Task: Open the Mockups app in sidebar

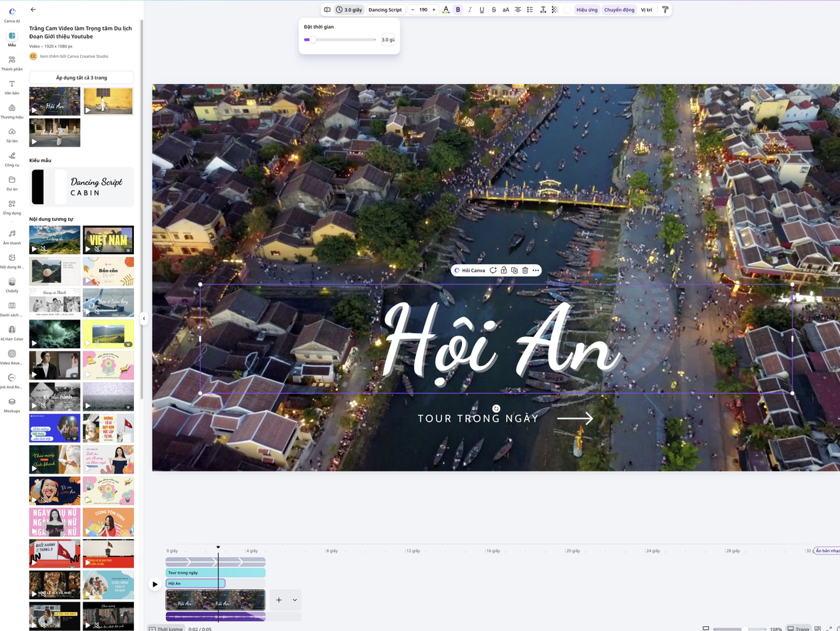Action: click(x=12, y=405)
